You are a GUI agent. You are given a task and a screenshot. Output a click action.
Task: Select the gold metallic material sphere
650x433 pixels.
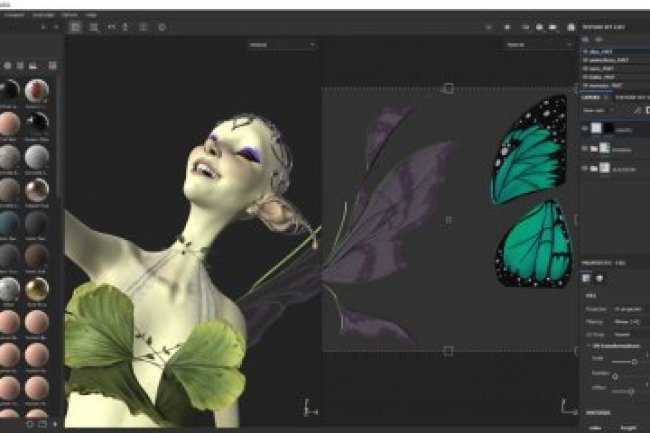[x=37, y=290]
